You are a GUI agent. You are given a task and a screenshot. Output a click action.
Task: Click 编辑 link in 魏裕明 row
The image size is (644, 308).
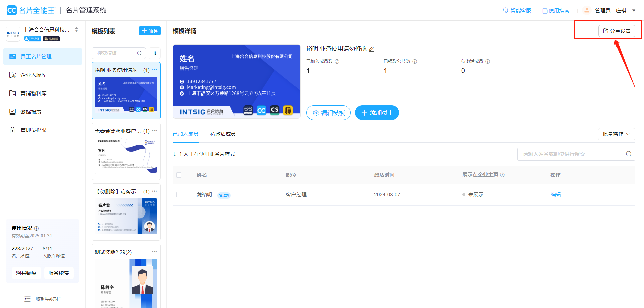point(556,195)
